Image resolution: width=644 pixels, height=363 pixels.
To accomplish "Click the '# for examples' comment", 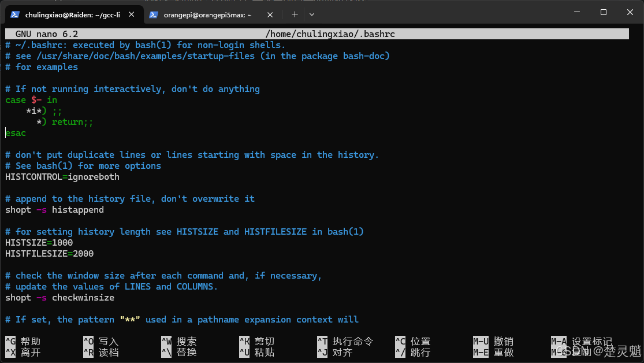I will 42,67.
